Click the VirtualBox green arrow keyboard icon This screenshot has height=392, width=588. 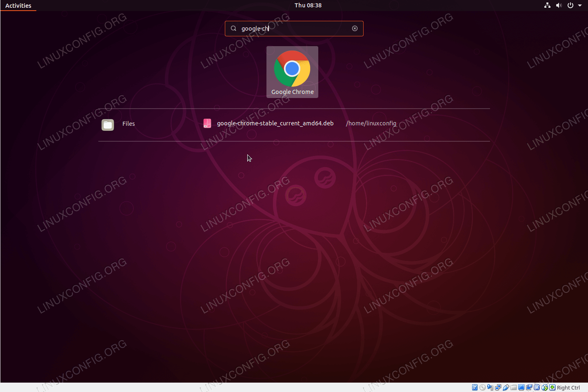tap(552, 388)
